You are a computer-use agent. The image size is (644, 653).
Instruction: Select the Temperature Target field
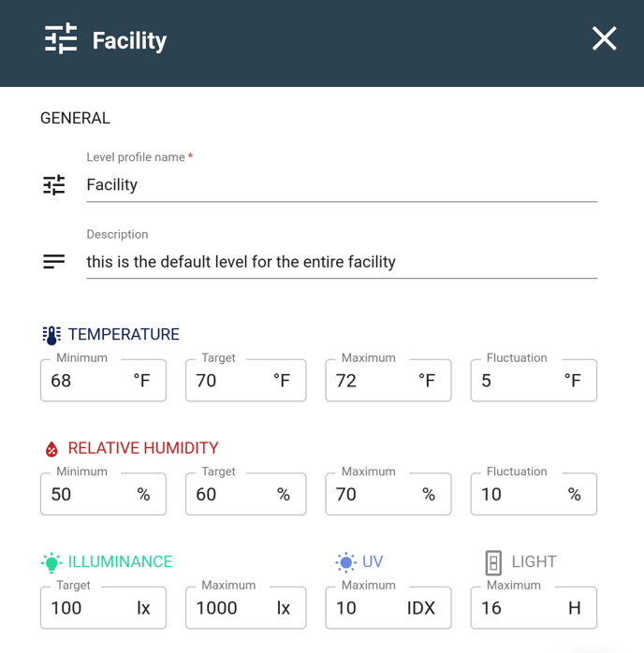click(246, 380)
